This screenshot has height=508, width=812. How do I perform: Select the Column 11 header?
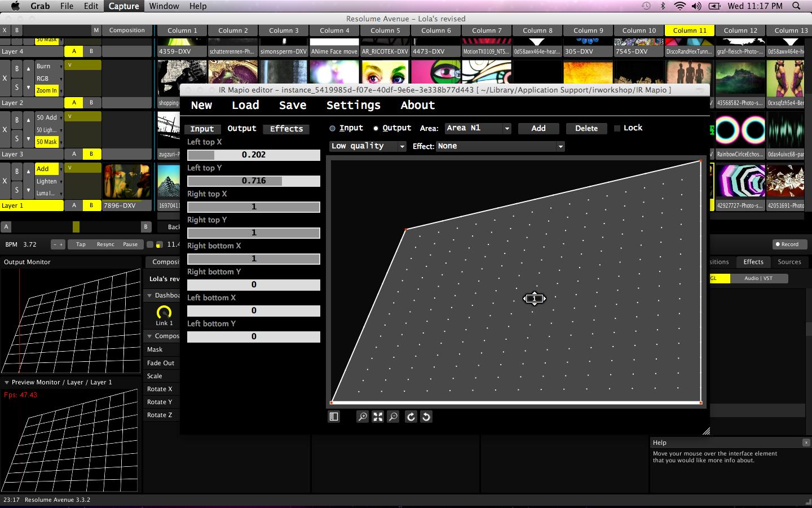pyautogui.click(x=690, y=30)
